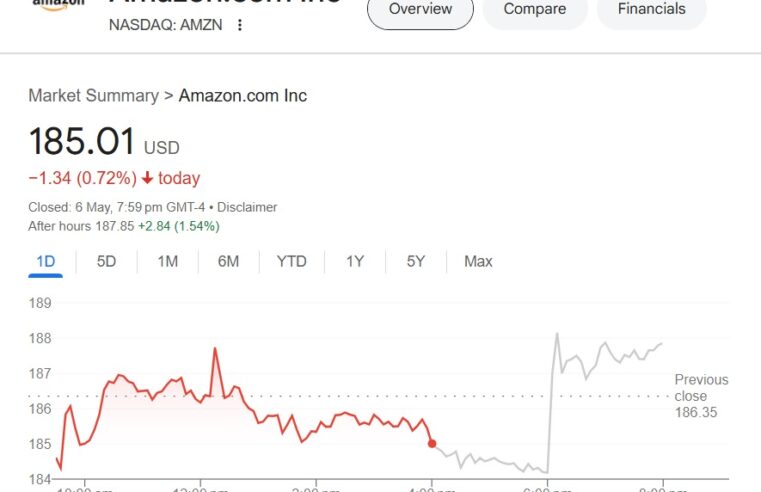This screenshot has width=761, height=492.
Task: Open the three-dot menu beside NASDAQ: AMZN
Action: [240, 25]
